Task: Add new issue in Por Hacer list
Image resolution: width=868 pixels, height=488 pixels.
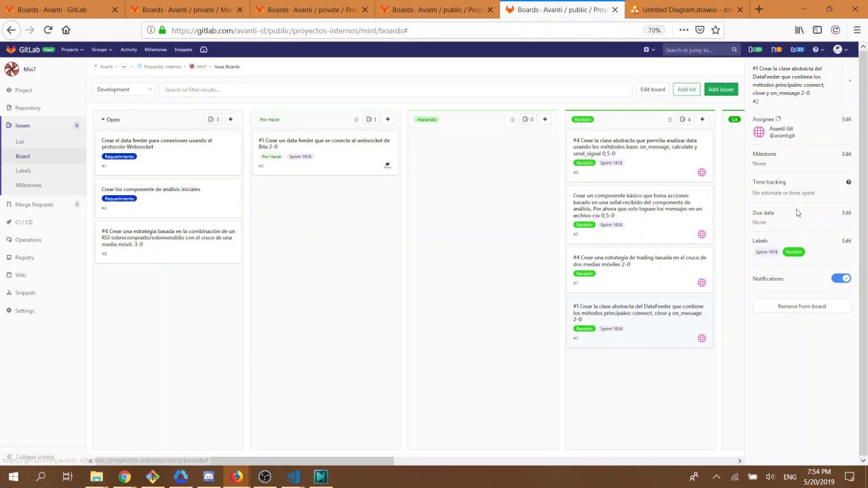Action: (388, 119)
